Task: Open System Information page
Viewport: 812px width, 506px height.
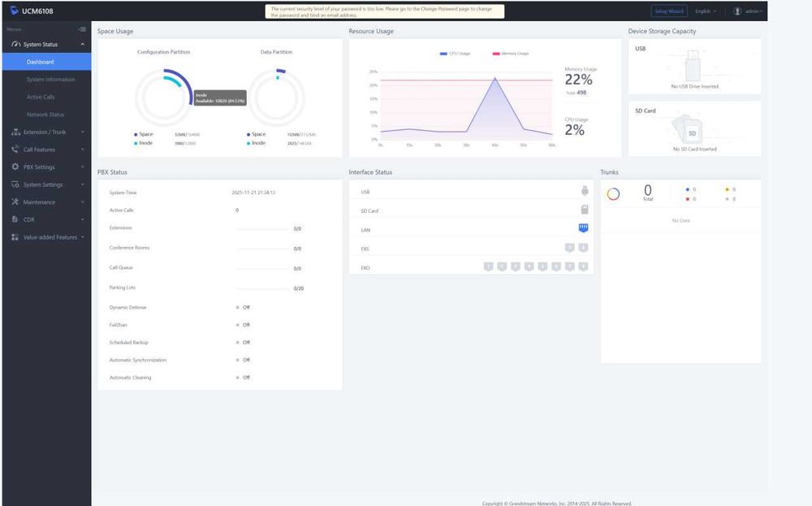Action: (x=50, y=80)
